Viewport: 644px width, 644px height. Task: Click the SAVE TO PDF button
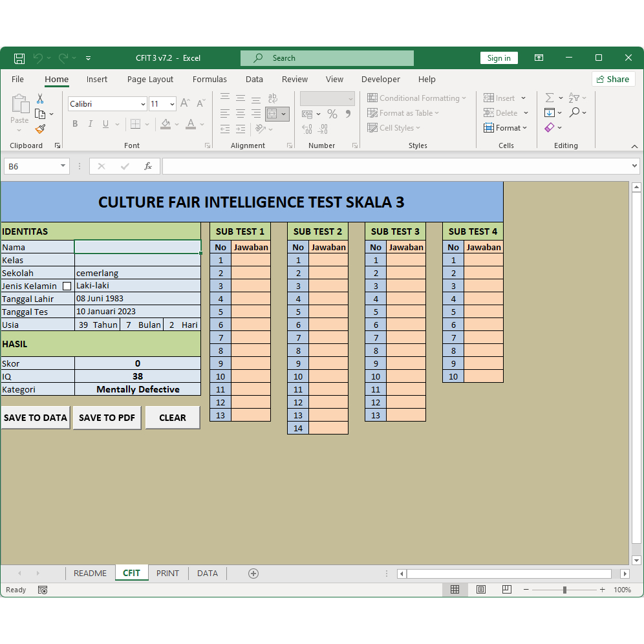[x=107, y=418]
